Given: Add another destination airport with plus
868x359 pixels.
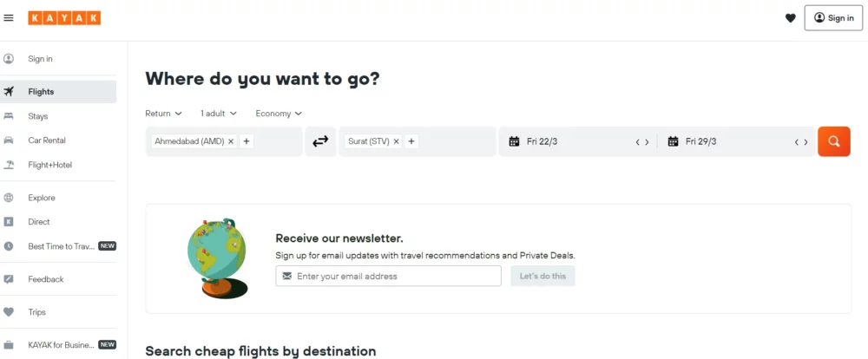Looking at the screenshot, I should 411,141.
